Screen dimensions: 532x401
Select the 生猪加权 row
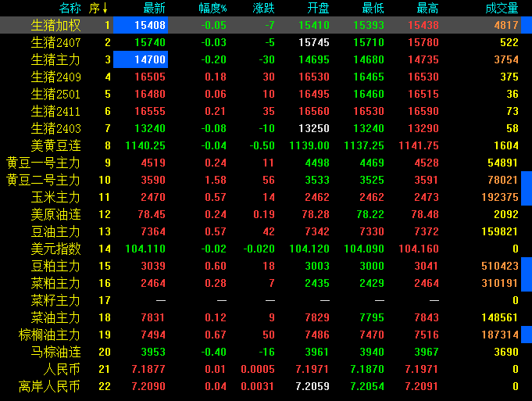coord(266,25)
